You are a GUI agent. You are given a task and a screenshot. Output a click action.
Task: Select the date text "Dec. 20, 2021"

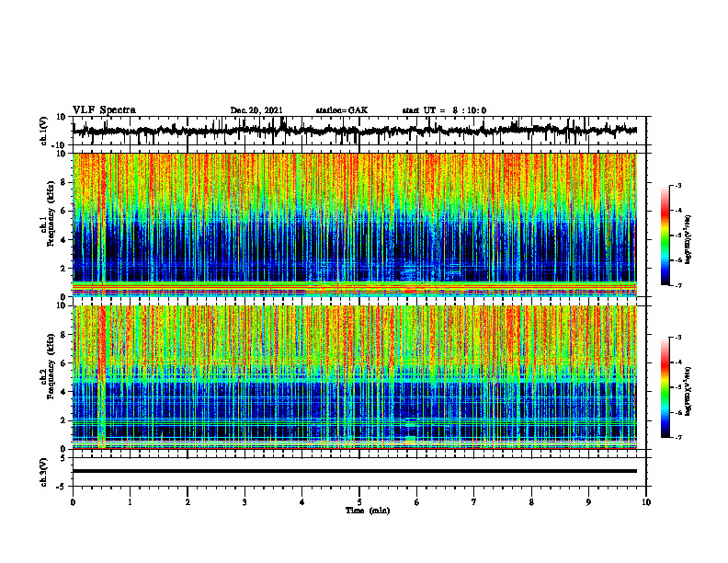(x=256, y=110)
